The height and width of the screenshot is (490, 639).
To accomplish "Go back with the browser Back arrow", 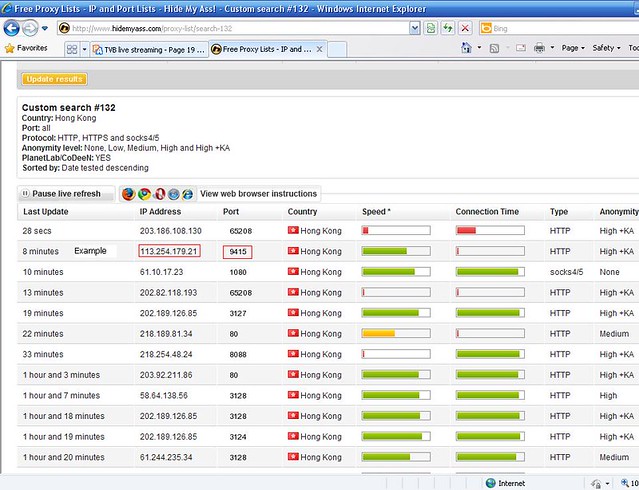I will (x=11, y=28).
